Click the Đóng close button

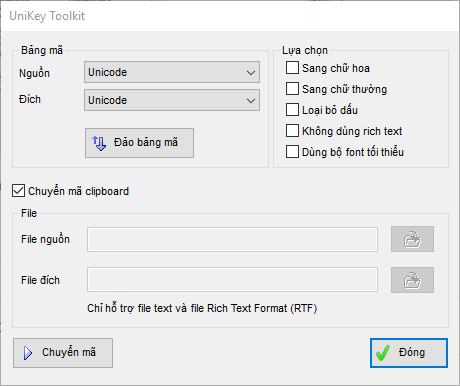(x=409, y=353)
